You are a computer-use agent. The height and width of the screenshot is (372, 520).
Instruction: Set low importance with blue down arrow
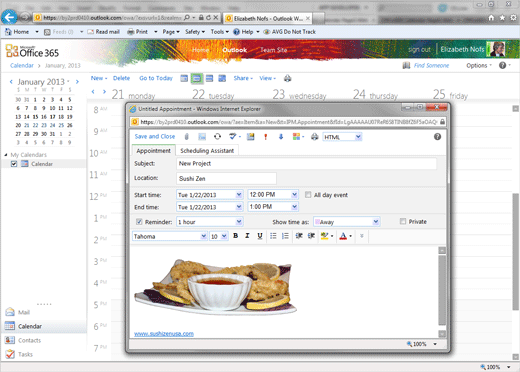[x=281, y=137]
